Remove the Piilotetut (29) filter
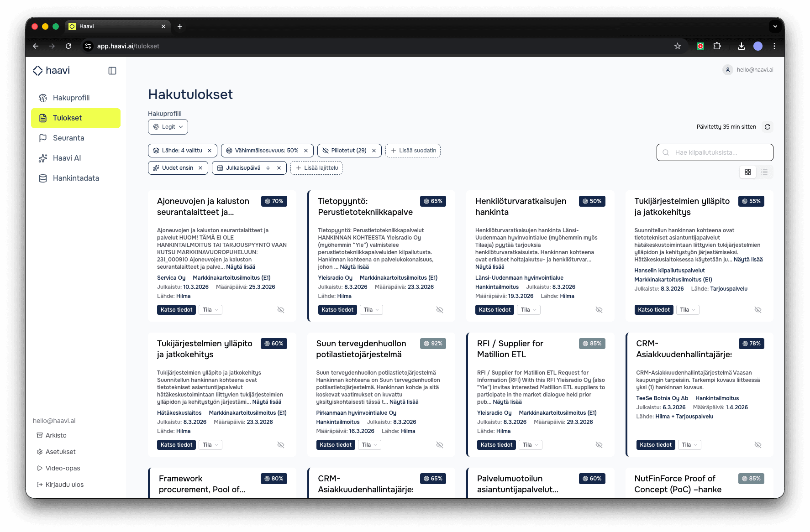The image size is (810, 532). [x=374, y=151]
